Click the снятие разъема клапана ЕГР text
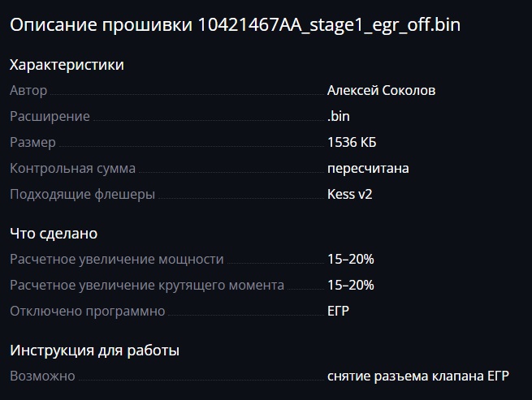Image resolution: width=532 pixels, height=400 pixels. click(418, 376)
